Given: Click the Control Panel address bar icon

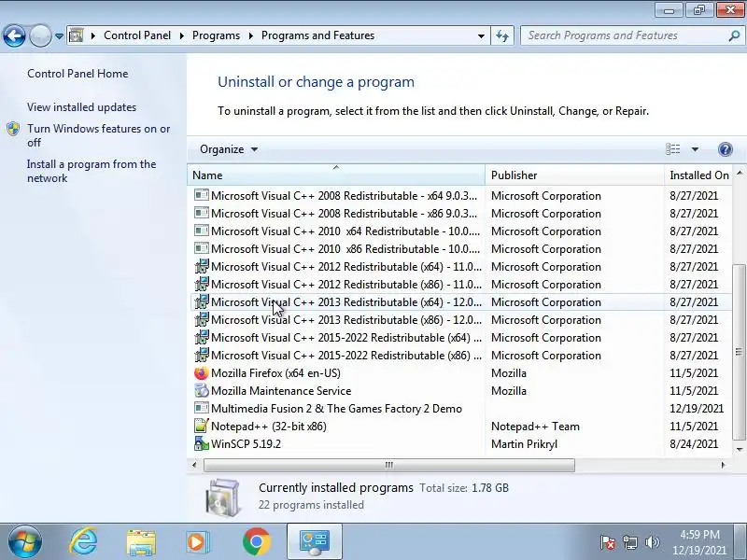Looking at the screenshot, I should pyautogui.click(x=77, y=35).
